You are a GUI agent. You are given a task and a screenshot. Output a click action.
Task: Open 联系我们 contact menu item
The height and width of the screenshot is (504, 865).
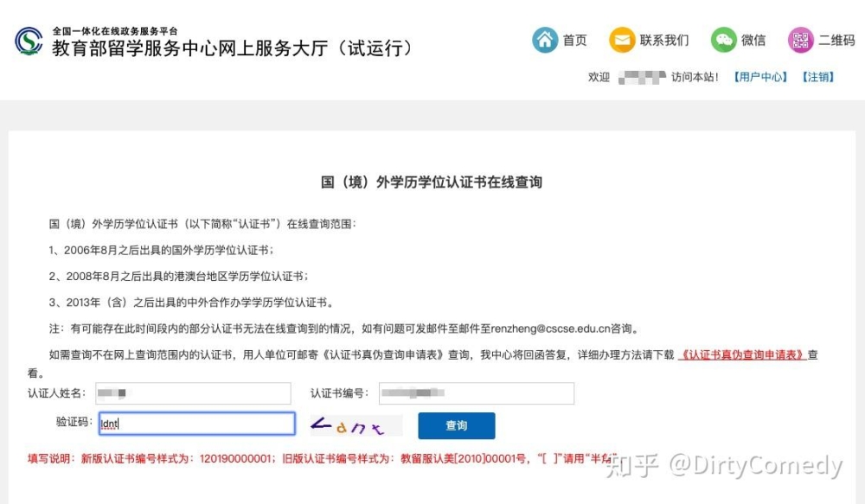[x=664, y=41]
